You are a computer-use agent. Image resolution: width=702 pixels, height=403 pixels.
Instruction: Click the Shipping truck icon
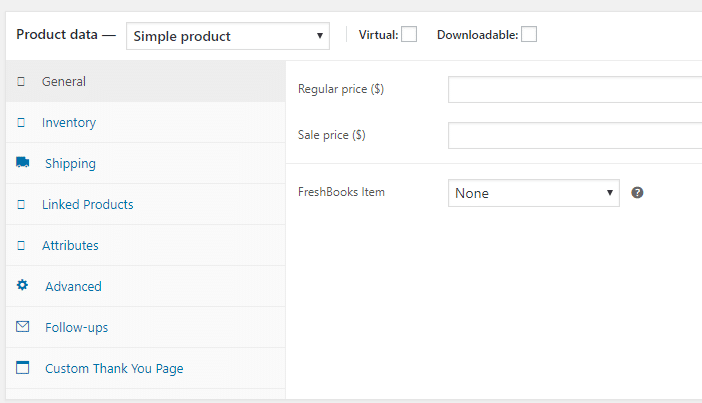click(22, 163)
